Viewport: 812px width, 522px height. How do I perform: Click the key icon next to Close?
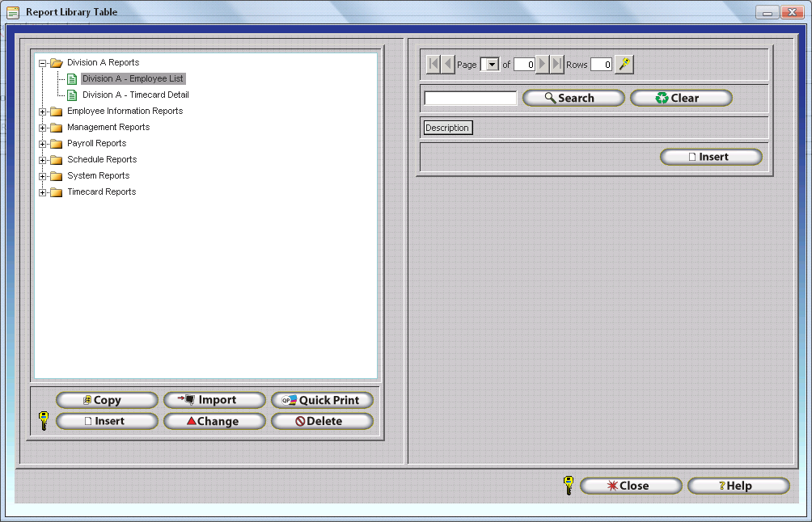(569, 486)
